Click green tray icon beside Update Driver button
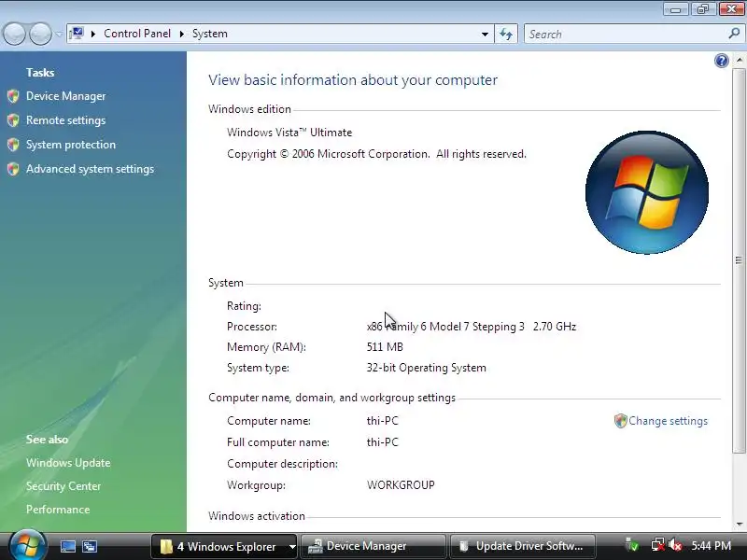This screenshot has height=560, width=747. [632, 545]
